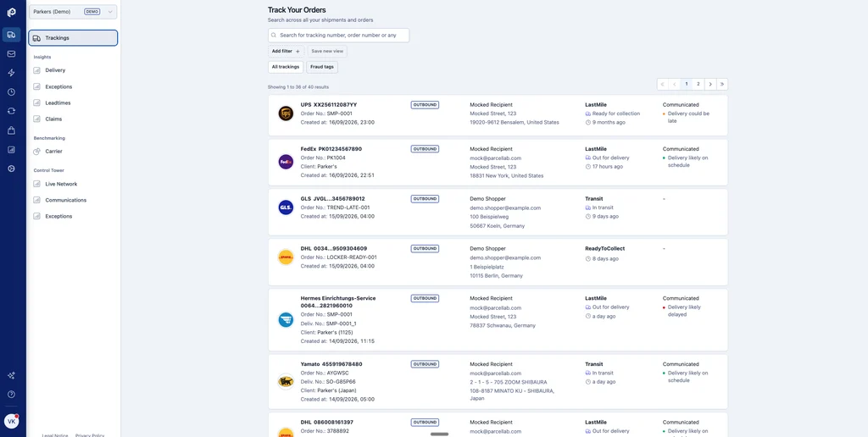
Task: Click chart icon beside Live Network
Action: [x=36, y=184]
